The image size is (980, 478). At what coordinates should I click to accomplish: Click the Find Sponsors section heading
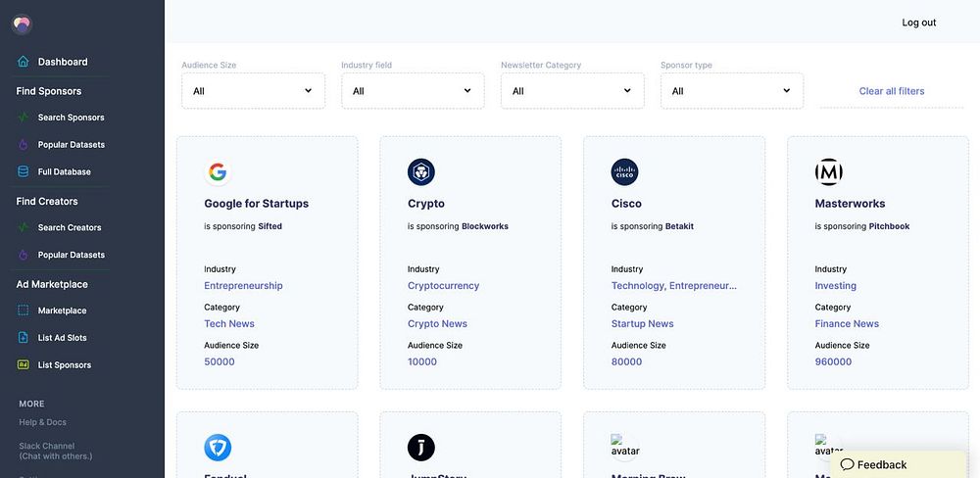(49, 91)
